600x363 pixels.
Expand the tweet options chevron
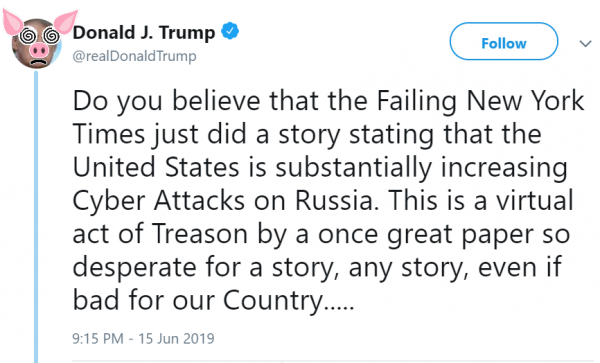[585, 44]
